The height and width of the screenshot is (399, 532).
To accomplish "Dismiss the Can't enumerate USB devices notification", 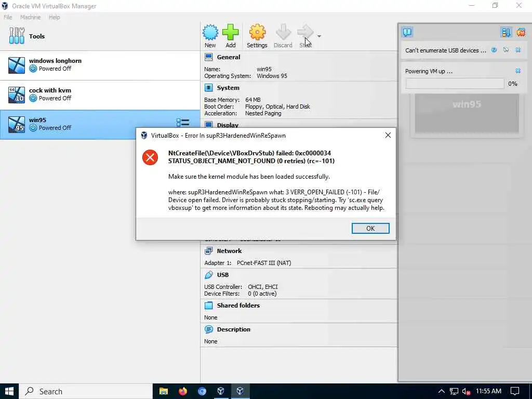I will pyautogui.click(x=518, y=50).
